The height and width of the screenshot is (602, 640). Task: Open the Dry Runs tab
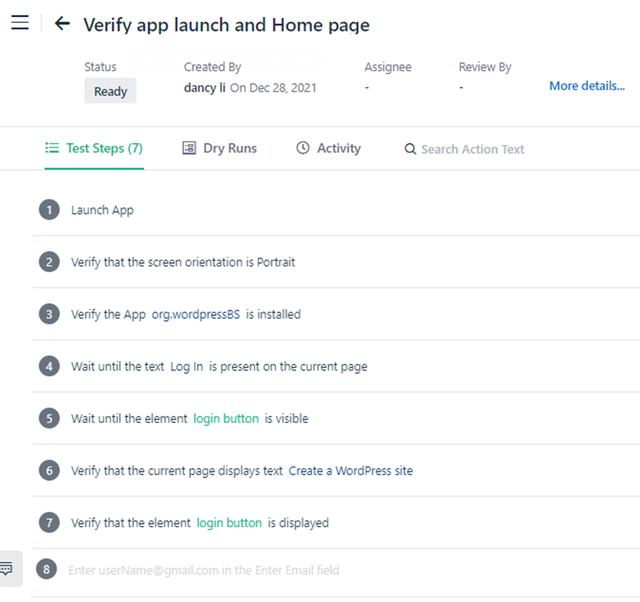[x=229, y=148]
